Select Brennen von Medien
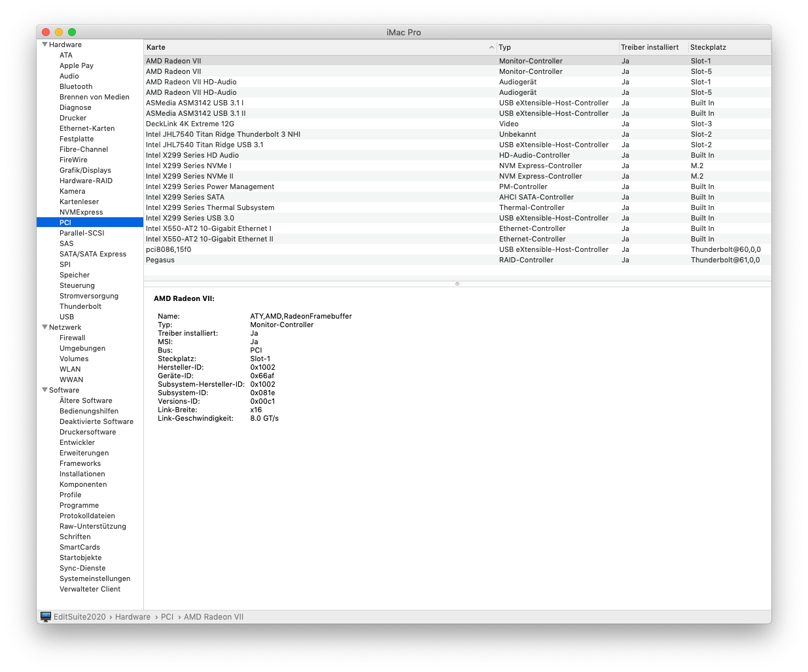The height and width of the screenshot is (672, 808). (x=94, y=97)
